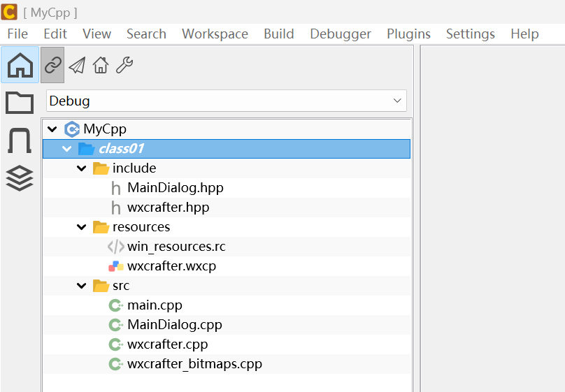Open the Plugins menu
The image size is (565, 392).
pyautogui.click(x=408, y=34)
